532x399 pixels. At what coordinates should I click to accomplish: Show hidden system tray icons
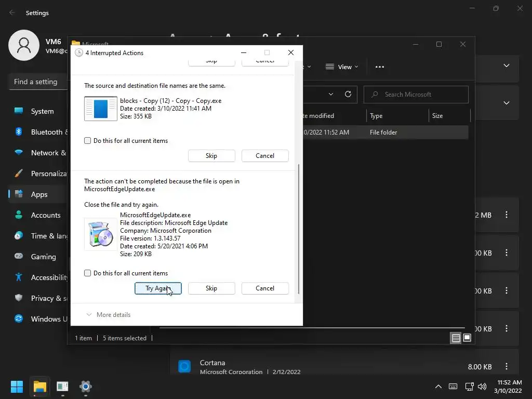438,387
